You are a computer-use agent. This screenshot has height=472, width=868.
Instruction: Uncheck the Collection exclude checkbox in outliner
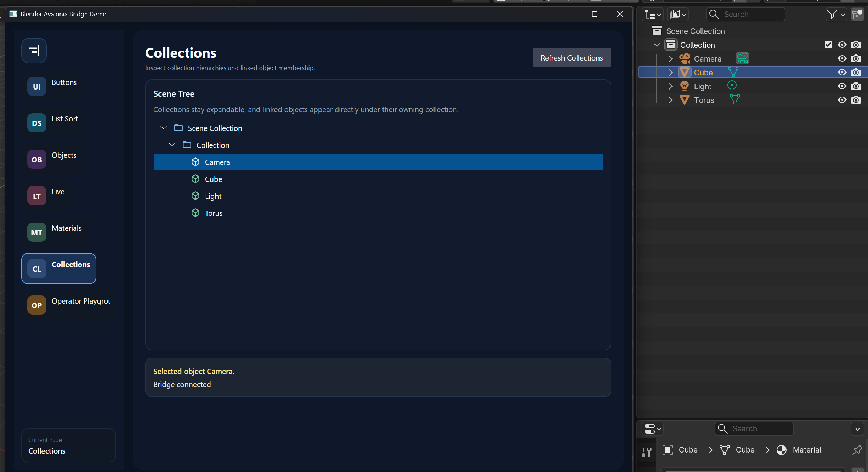(x=828, y=45)
